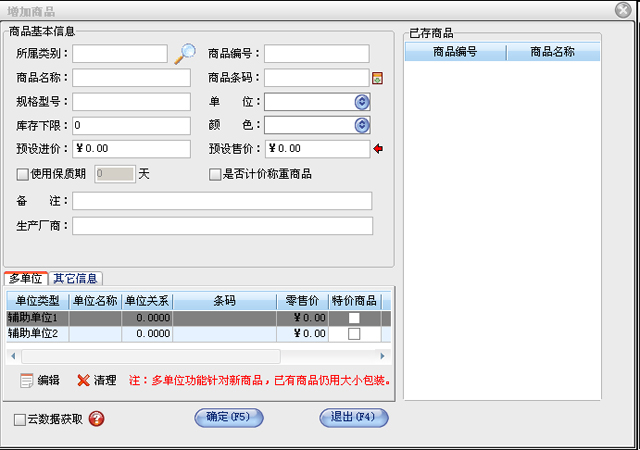This screenshot has width=640, height=450.
Task: Expand the 单位 dropdown list
Action: (x=362, y=102)
